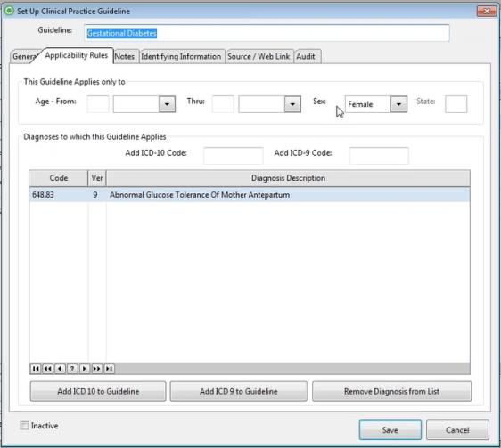Click the question mark grid navigator button
The width and height of the screenshot is (501, 448).
(x=72, y=369)
